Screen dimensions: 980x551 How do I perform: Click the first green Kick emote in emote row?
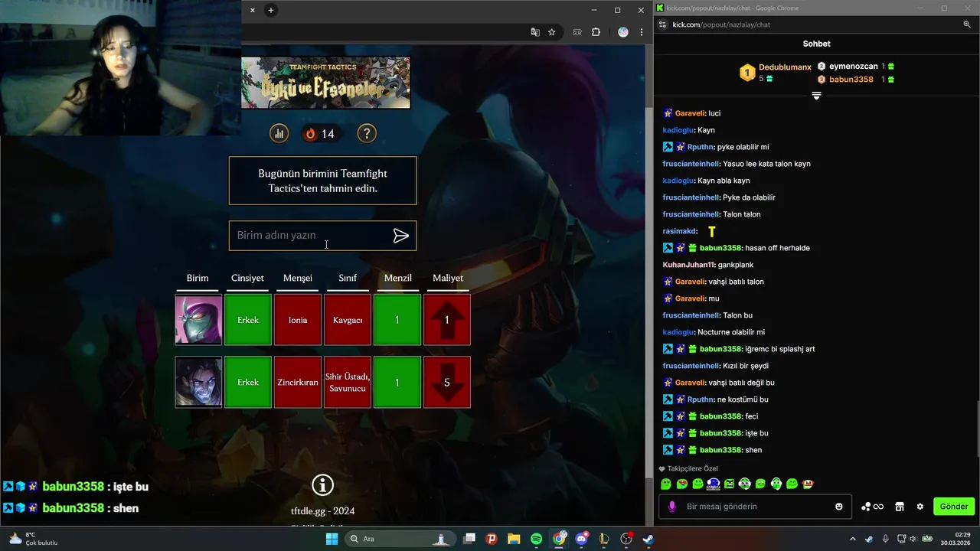click(x=666, y=484)
